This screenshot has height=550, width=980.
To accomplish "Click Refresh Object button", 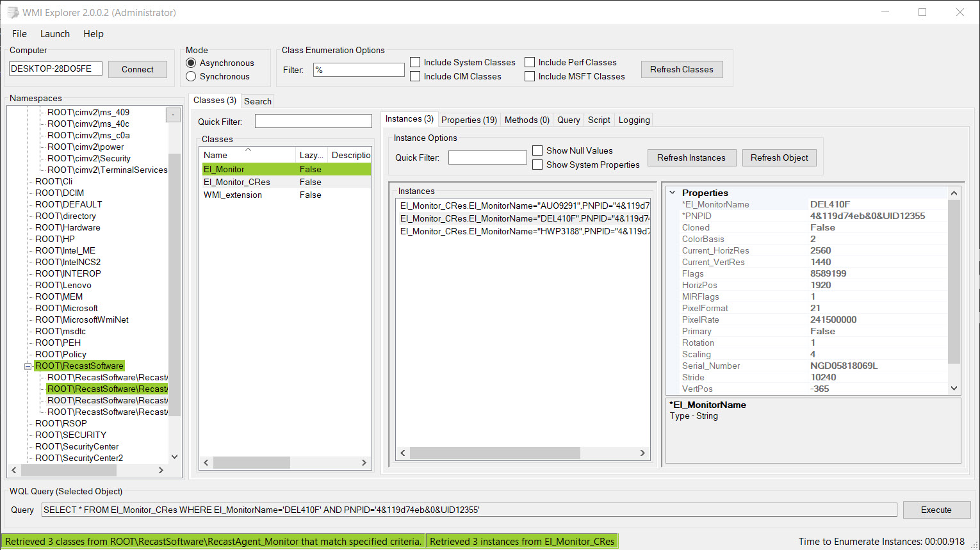I will click(x=780, y=158).
